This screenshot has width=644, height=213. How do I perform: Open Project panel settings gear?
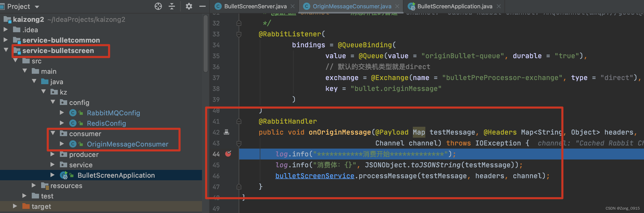(x=189, y=6)
